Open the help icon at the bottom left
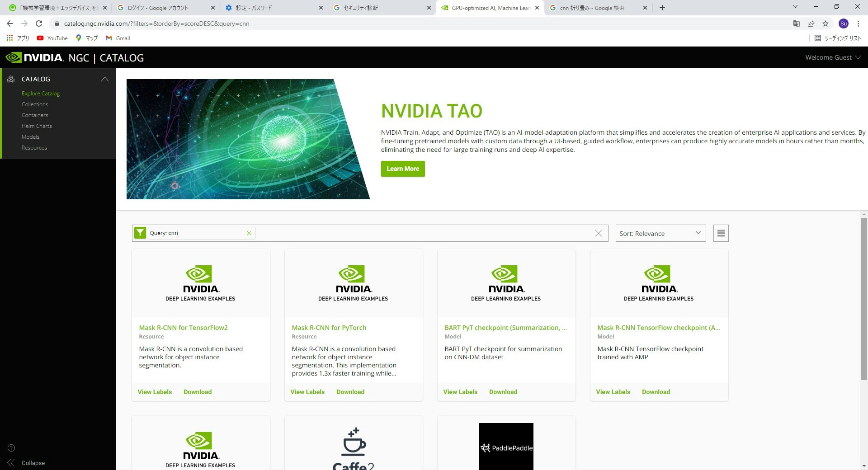The width and height of the screenshot is (868, 470). tap(10, 448)
